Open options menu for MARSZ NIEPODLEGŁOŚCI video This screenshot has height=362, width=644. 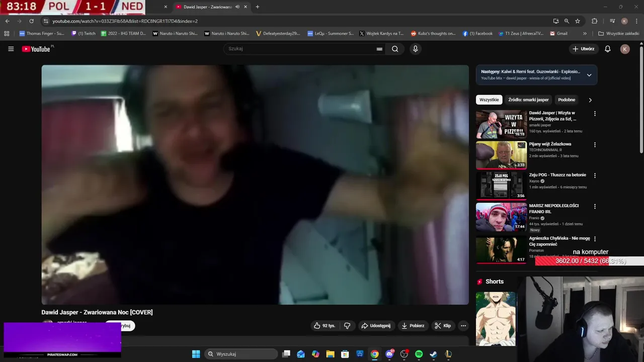(595, 206)
